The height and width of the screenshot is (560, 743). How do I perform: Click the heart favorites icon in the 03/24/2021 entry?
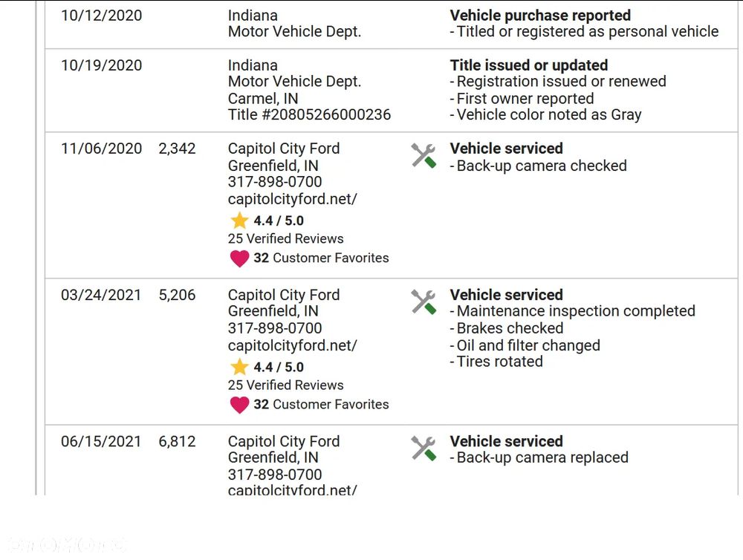(x=239, y=405)
